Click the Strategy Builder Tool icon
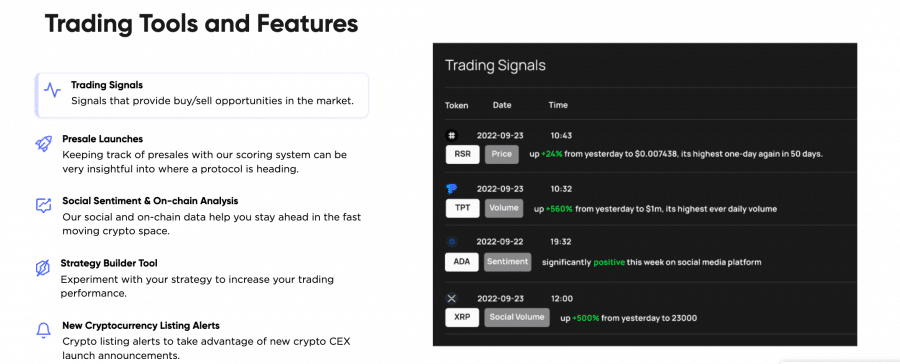The height and width of the screenshot is (364, 900). (43, 268)
